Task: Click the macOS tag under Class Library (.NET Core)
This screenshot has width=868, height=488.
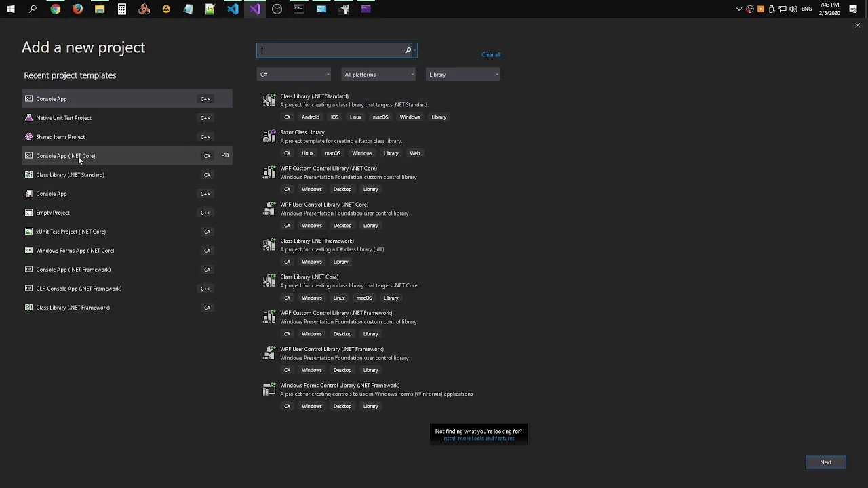Action: pos(364,298)
